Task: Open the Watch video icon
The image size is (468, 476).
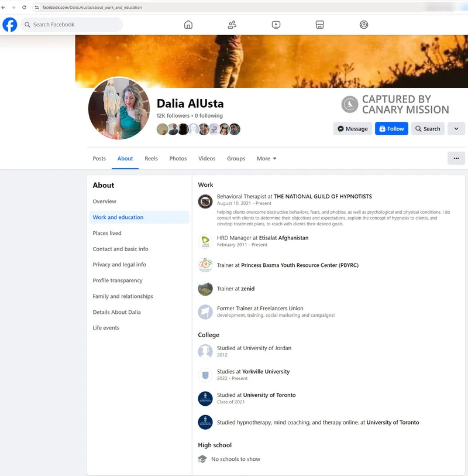Action: click(x=276, y=25)
